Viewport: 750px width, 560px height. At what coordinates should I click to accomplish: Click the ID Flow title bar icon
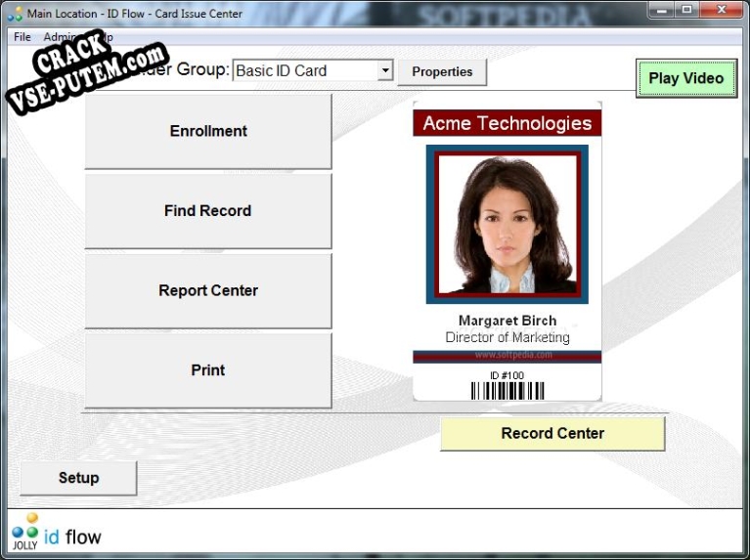tap(14, 14)
